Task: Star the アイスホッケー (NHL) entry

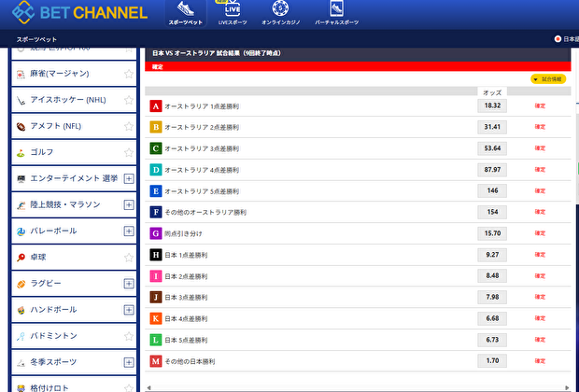Action: [128, 100]
